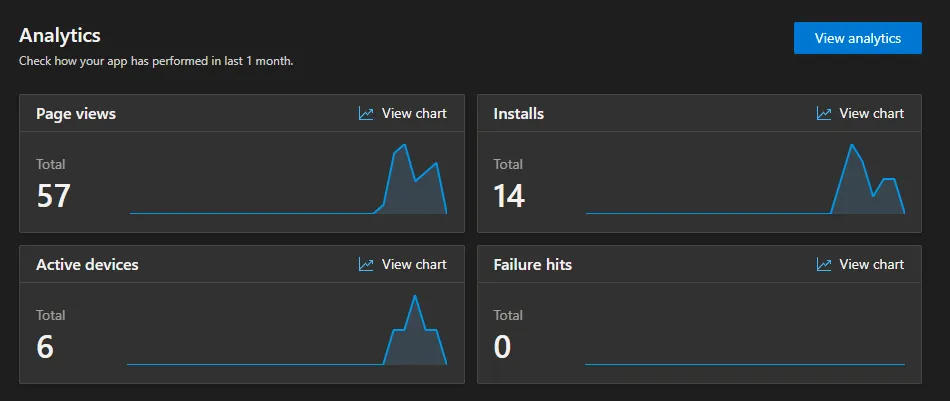The image size is (950, 401).
Task: Click the flat Failure hits sparkline
Action: [745, 364]
